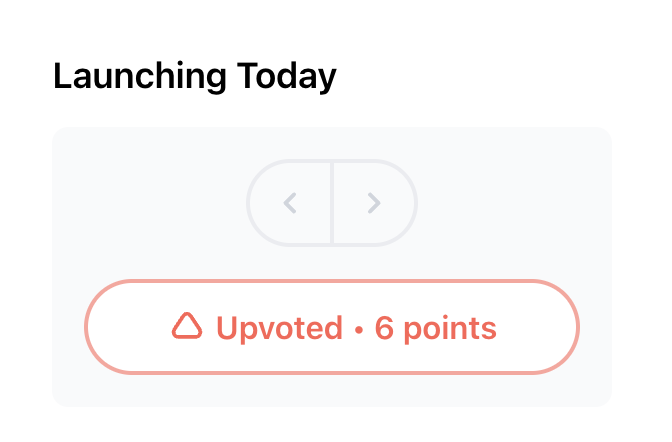672x442 pixels.
Task: Click the right chevron arrow icon
Action: [374, 203]
